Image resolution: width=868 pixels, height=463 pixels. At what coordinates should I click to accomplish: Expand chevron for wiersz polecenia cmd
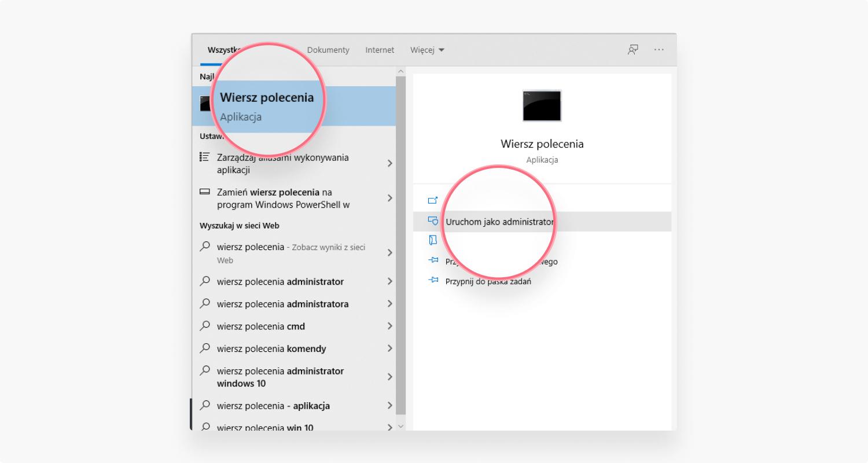click(x=389, y=326)
